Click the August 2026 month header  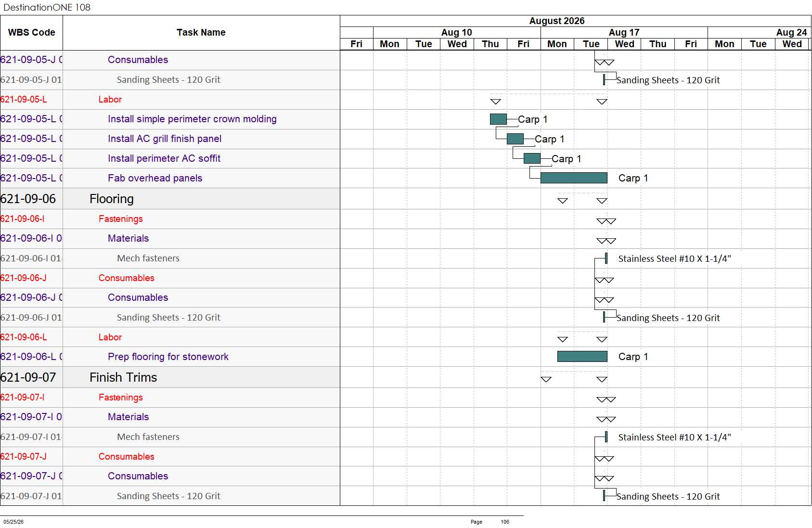[x=557, y=21]
